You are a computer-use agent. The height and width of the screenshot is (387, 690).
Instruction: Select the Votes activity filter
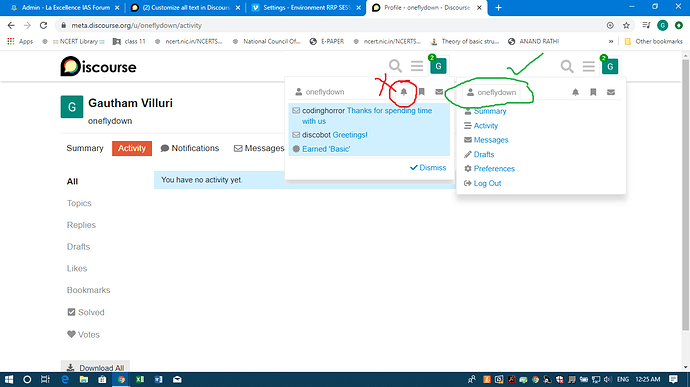coord(83,335)
